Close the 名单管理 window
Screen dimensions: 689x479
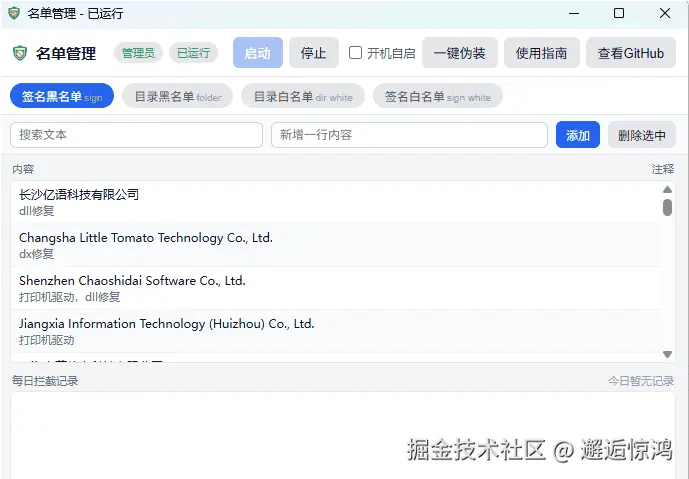pyautogui.click(x=665, y=13)
